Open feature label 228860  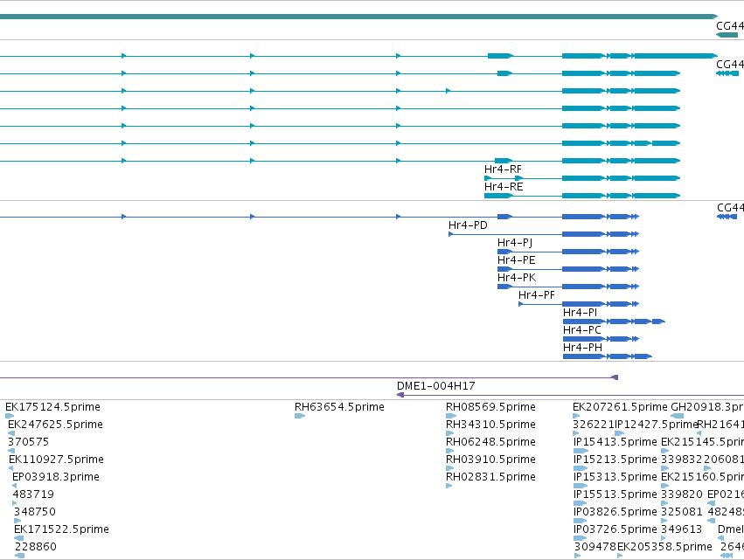pos(36,547)
